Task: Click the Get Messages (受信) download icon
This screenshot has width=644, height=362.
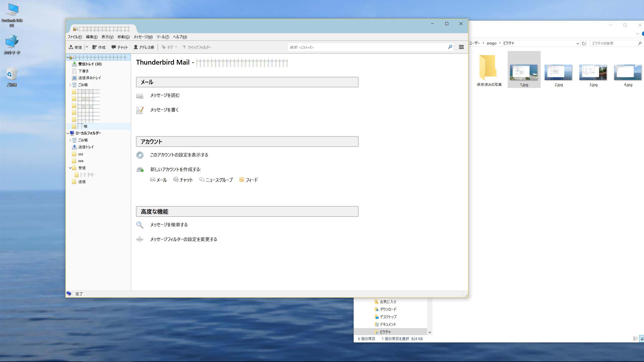Action: (71, 47)
